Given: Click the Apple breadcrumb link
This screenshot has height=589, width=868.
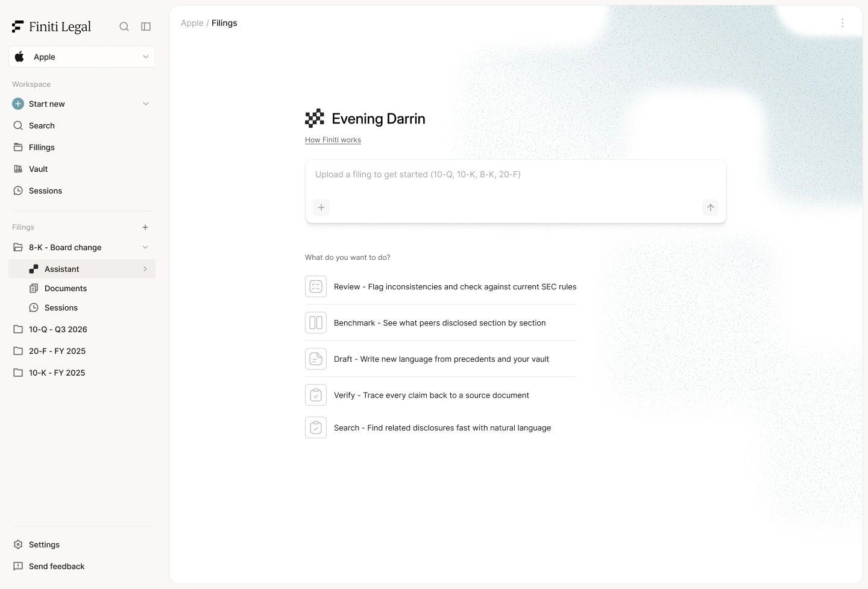Looking at the screenshot, I should (192, 23).
